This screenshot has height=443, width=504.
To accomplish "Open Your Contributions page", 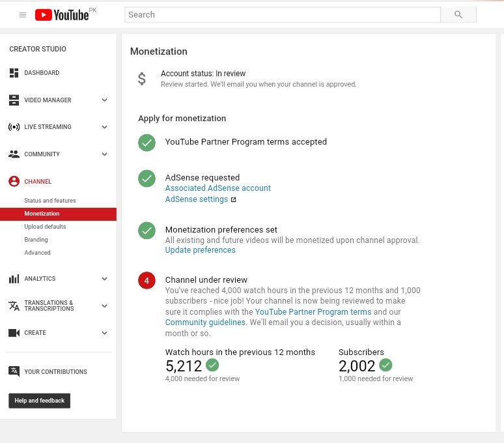I will point(55,371).
